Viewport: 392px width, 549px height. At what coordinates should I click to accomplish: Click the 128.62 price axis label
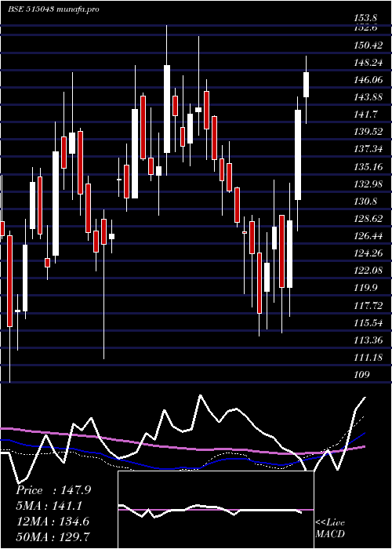368,219
